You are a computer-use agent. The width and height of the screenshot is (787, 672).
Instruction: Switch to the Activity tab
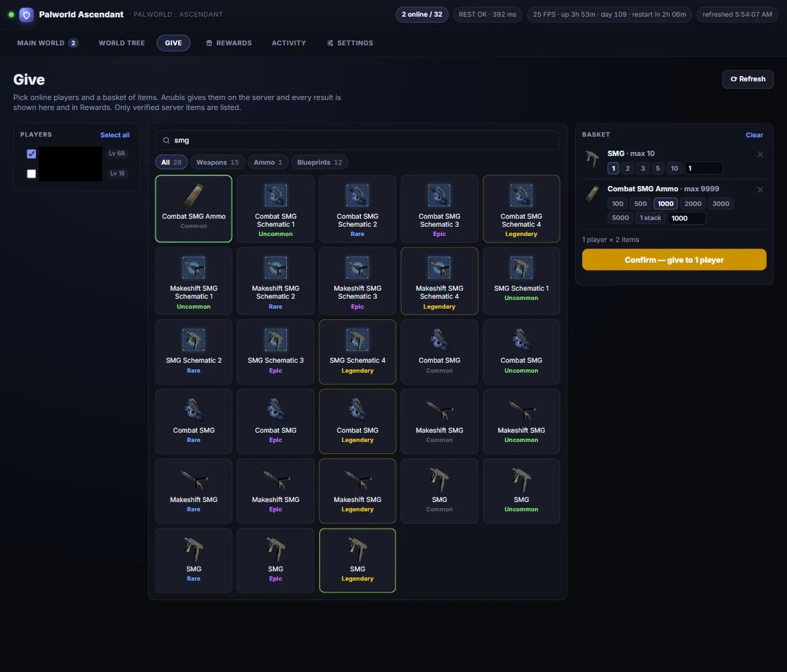click(x=289, y=43)
